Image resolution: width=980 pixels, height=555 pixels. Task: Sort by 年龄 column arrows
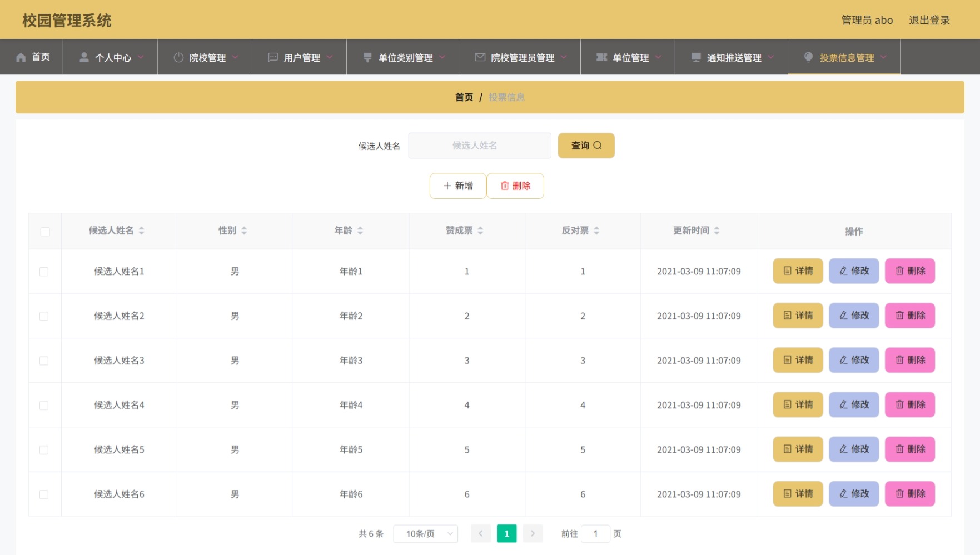(x=360, y=231)
